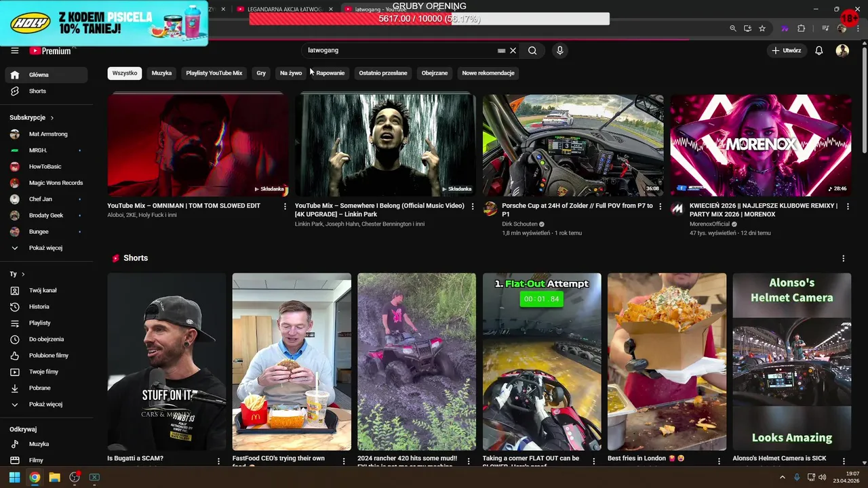Select the Na żywo filter chip
Screen dimensions: 868x488
(291, 73)
